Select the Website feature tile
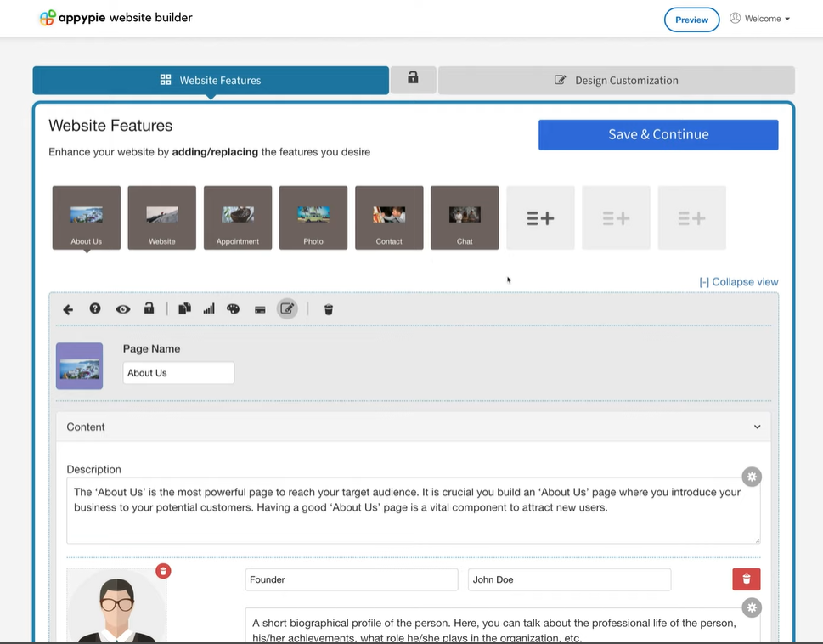This screenshot has width=823, height=644. pyautogui.click(x=162, y=217)
